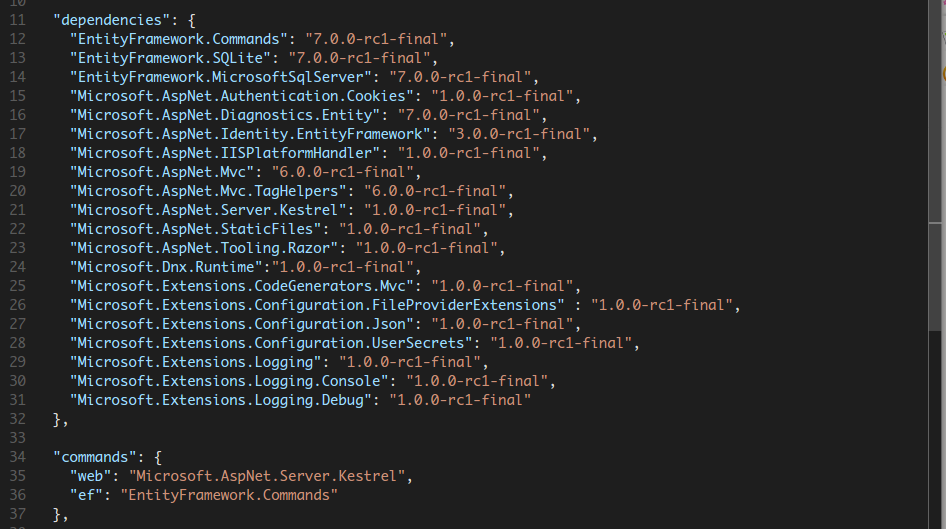Viewport: 946px width, 529px height.
Task: Click "Microsoft.Extensions.Configuration.FileProviderExtensions" package name
Action: (x=315, y=305)
